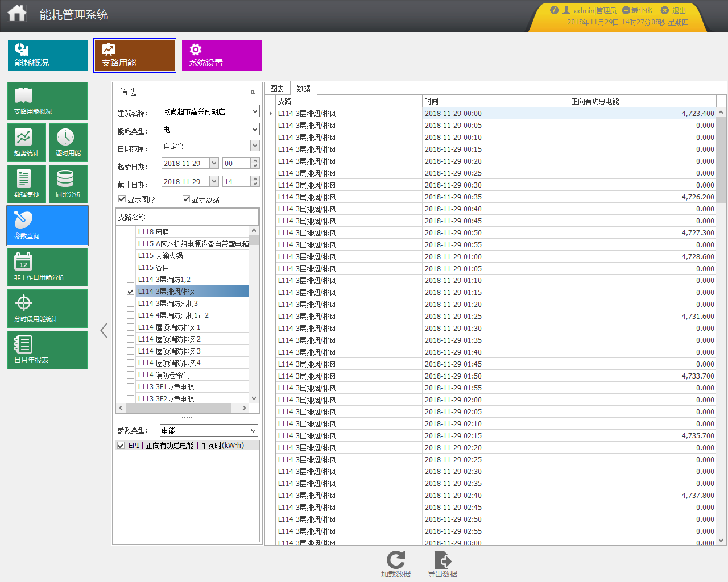Toggle the 显示图形 checkbox
This screenshot has width=728, height=582.
click(122, 199)
